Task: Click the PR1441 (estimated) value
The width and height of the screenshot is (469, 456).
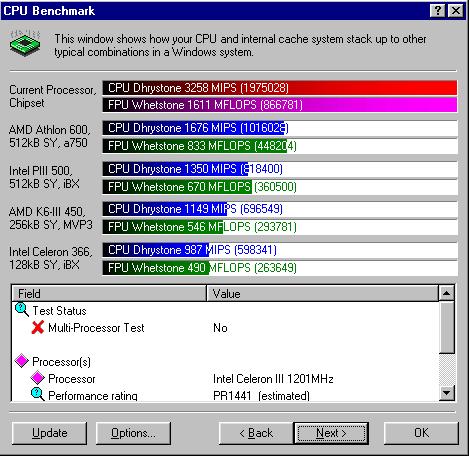Action: pyautogui.click(x=261, y=396)
